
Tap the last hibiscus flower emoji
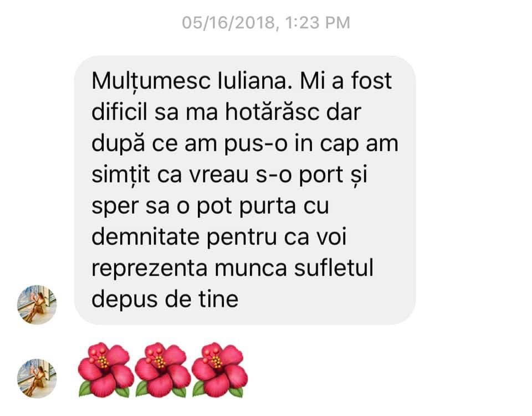(219, 370)
